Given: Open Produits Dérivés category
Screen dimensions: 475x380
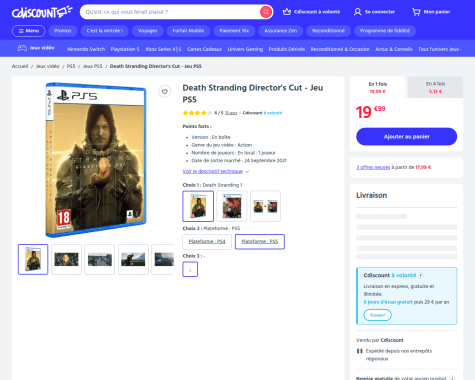Looking at the screenshot, I should 287,49.
